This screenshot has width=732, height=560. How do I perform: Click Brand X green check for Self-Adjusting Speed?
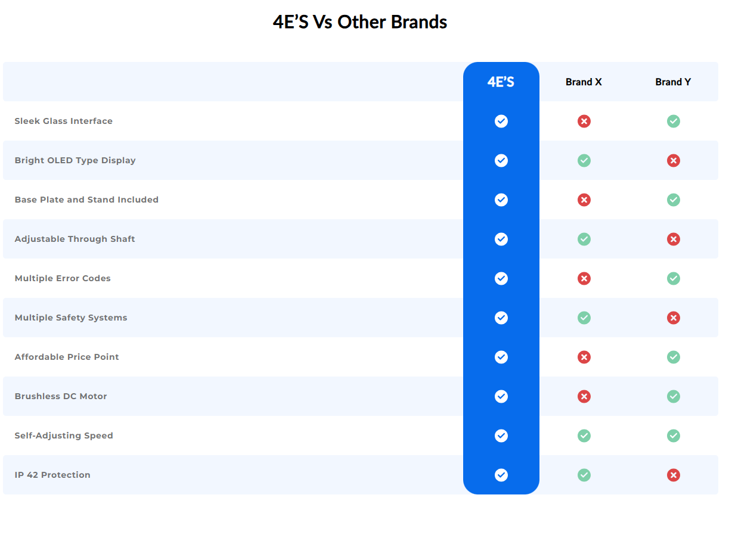584,436
